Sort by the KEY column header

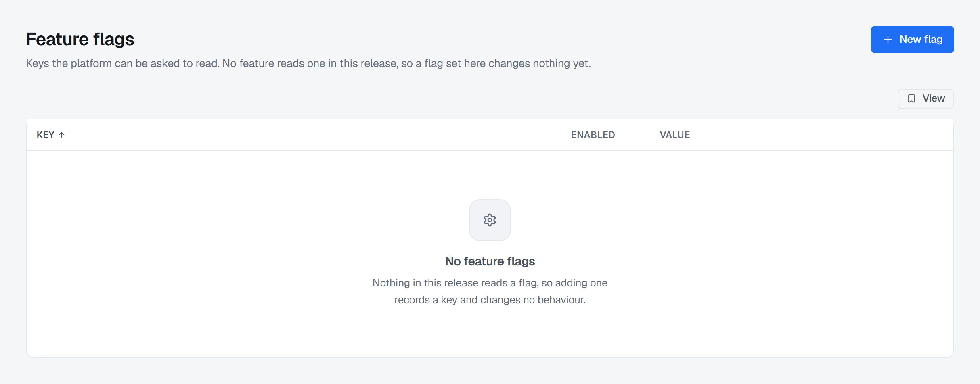[x=50, y=135]
